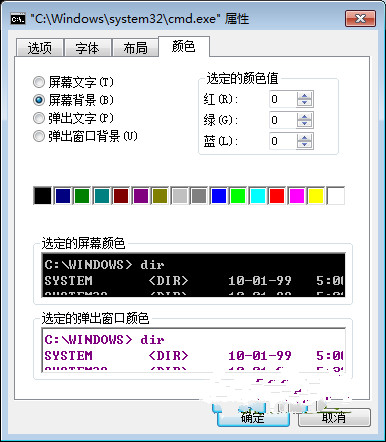The width and height of the screenshot is (386, 442).
Task: Switch to the 布局 tab
Action: click(135, 48)
